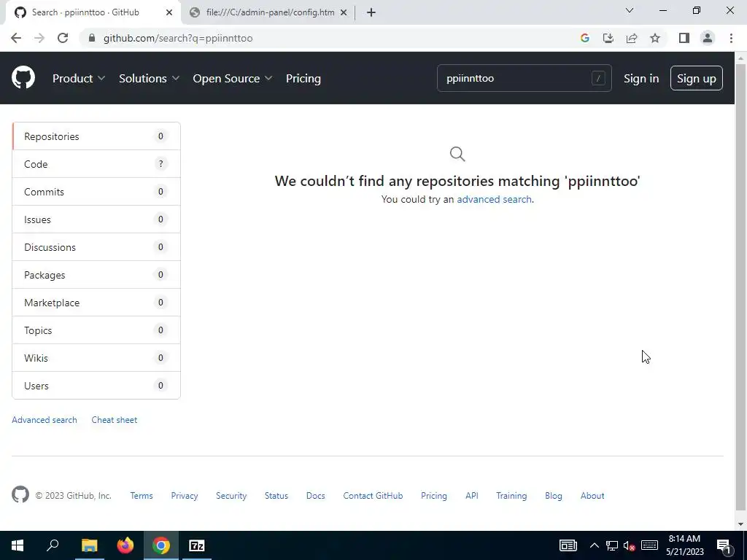The width and height of the screenshot is (747, 560).
Task: Open Firefox from taskbar
Action: pyautogui.click(x=125, y=545)
